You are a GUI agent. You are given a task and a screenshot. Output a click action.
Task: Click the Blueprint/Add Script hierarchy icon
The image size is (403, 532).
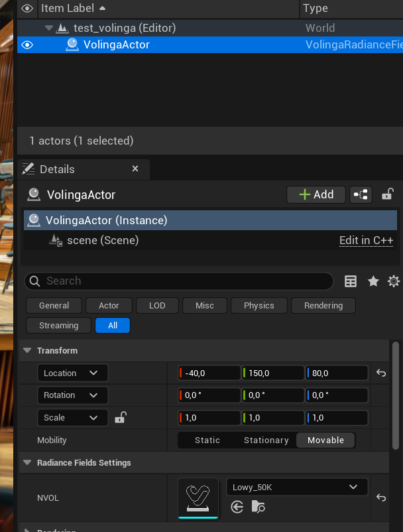point(361,194)
